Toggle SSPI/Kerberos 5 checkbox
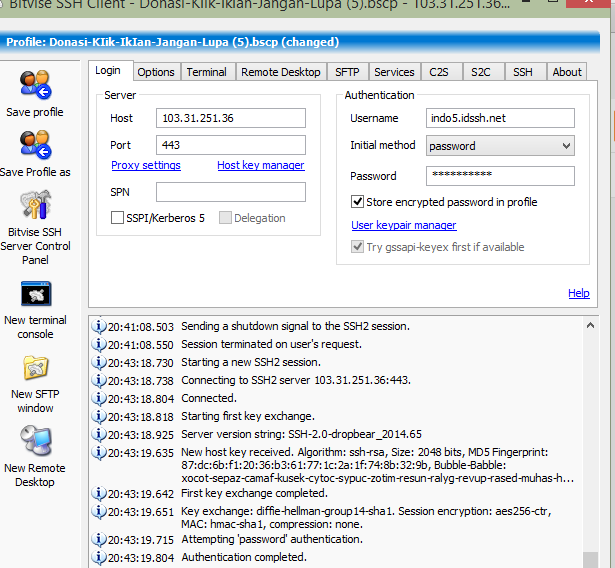The image size is (615, 568). (117, 218)
